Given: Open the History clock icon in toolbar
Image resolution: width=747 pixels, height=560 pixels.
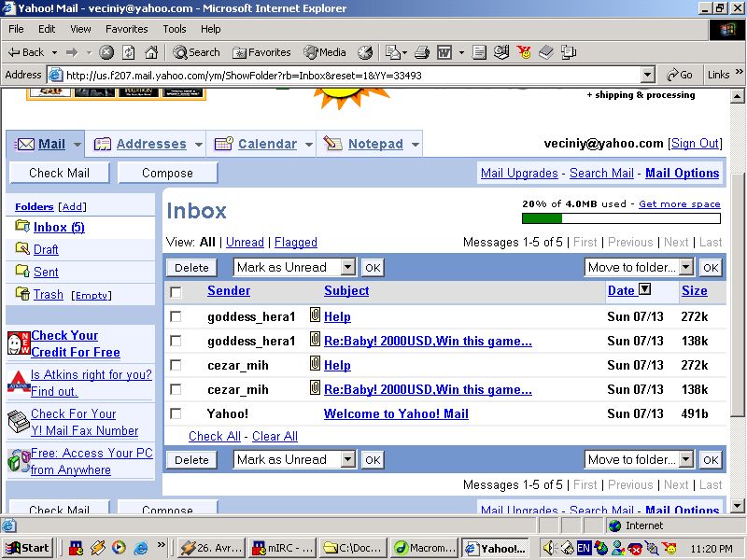Looking at the screenshot, I should pos(365,52).
